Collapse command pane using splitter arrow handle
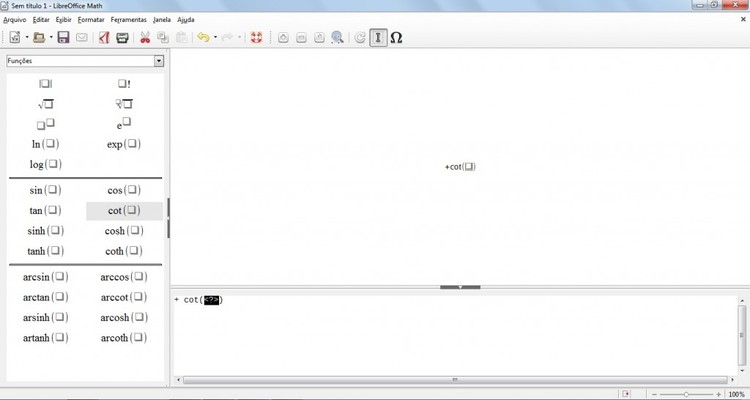This screenshot has height=400, width=750. point(460,287)
